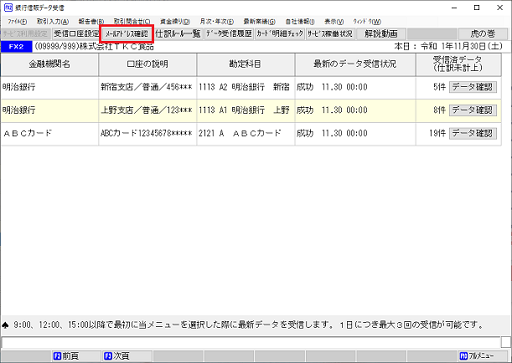Click the application icon in the title bar
The width and height of the screenshot is (512, 363).
(x=8, y=7)
